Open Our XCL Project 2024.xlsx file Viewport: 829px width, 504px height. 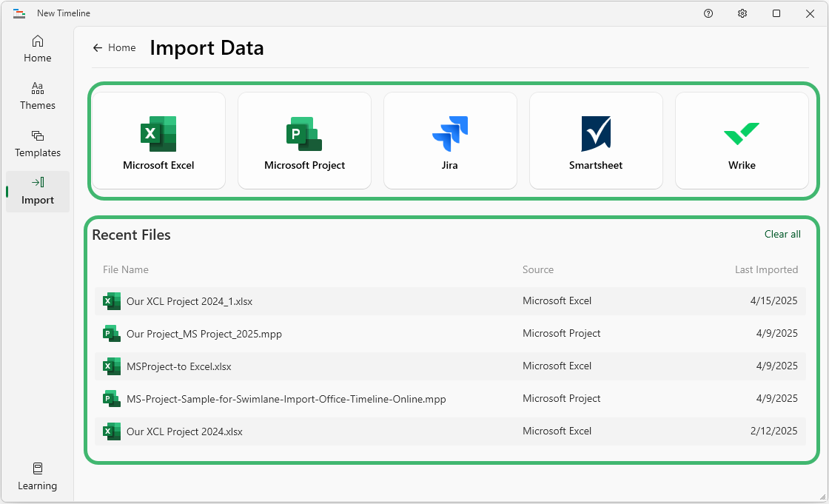(x=184, y=431)
